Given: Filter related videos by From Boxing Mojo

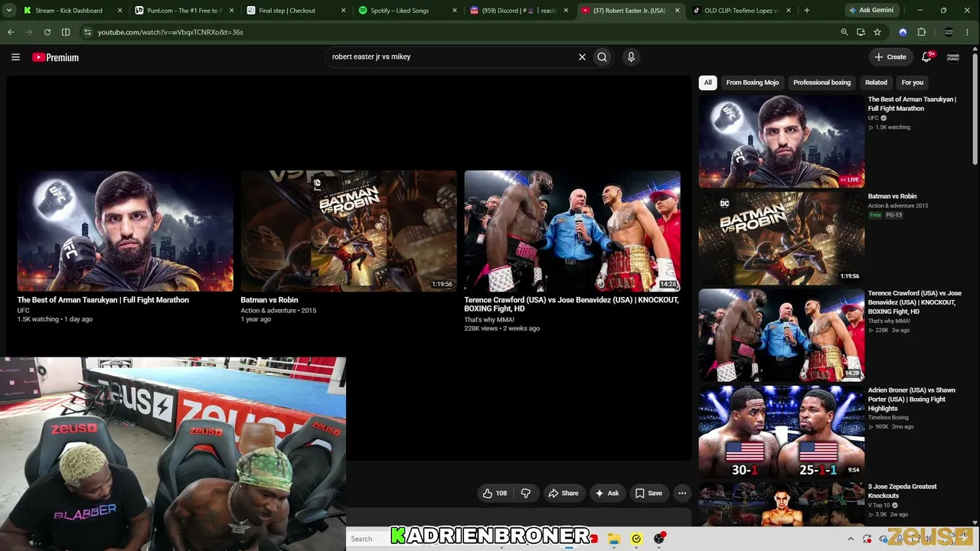Looking at the screenshot, I should click(753, 83).
